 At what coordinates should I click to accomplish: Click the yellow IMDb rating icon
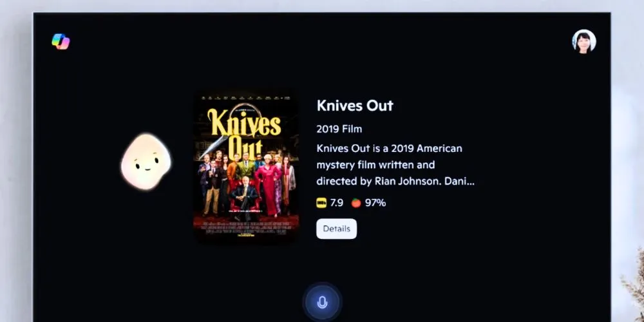click(321, 202)
